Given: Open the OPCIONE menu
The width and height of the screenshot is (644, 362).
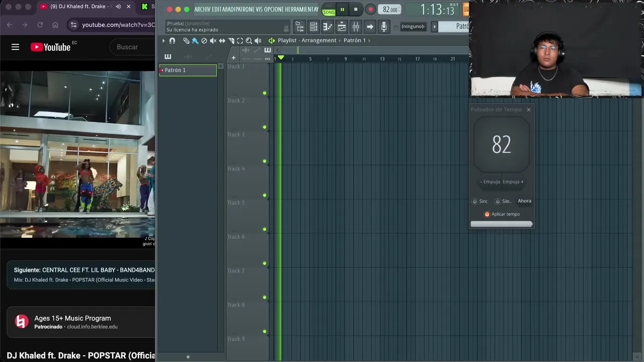Looking at the screenshot, I should coord(275,10).
